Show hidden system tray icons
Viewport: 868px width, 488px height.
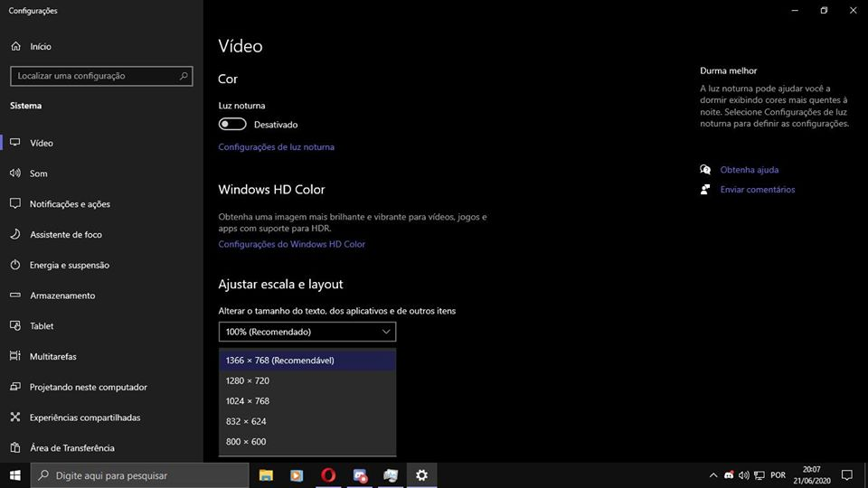[x=713, y=475]
